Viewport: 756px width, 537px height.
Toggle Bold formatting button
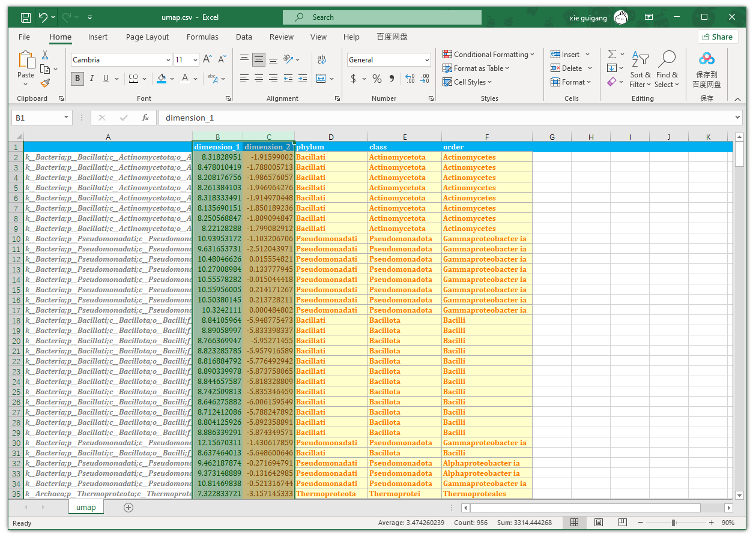click(x=77, y=79)
